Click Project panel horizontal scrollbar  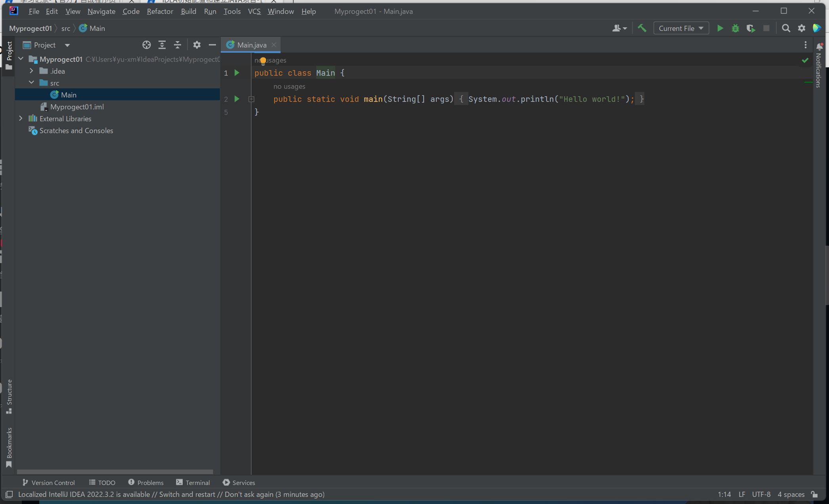[x=115, y=472]
